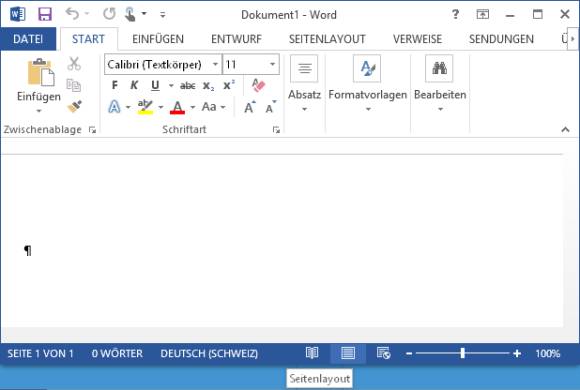Open the DATEI backstage menu

click(x=28, y=39)
